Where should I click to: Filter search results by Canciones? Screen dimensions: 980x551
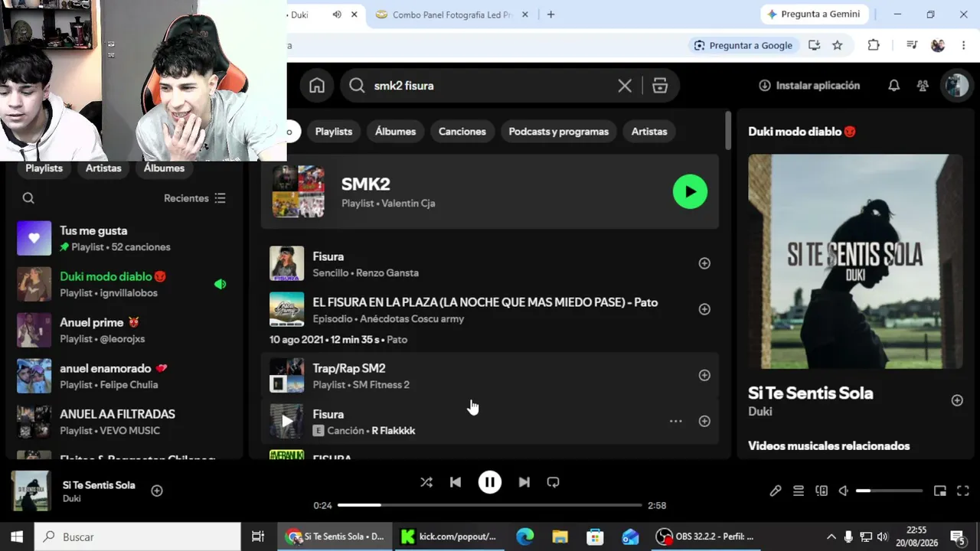pos(462,132)
